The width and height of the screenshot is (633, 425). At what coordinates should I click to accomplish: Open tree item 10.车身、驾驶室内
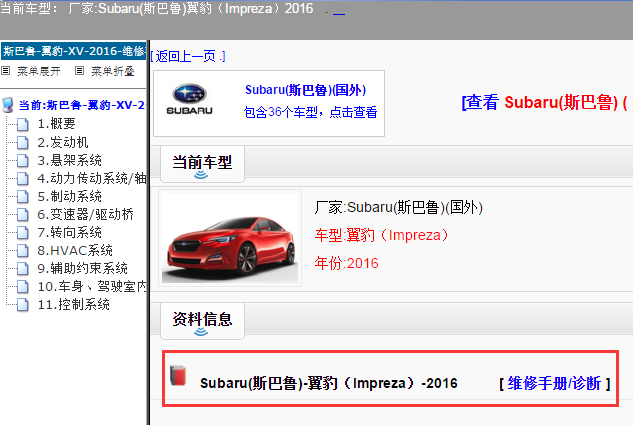tap(92, 287)
